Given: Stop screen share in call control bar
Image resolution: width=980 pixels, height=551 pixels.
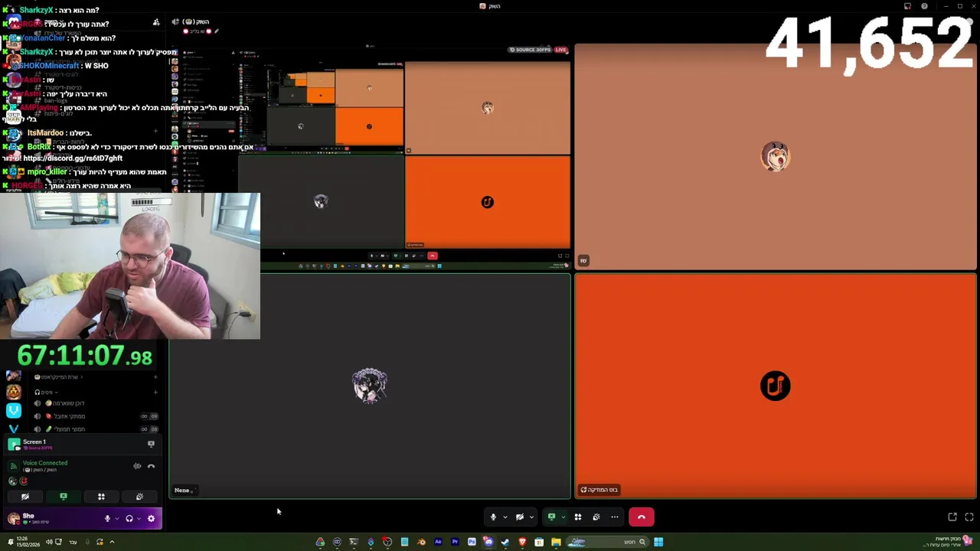Looking at the screenshot, I should pos(551,517).
